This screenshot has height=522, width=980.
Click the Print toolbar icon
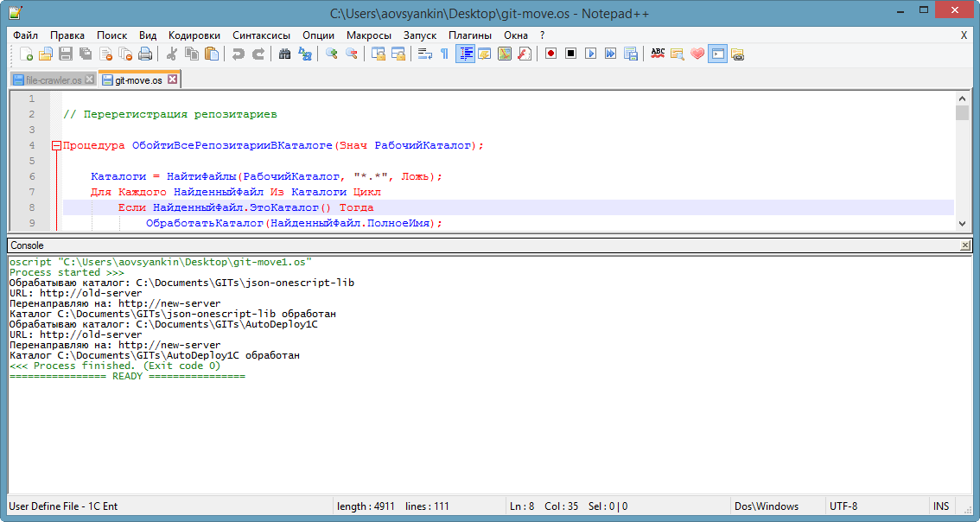point(146,54)
